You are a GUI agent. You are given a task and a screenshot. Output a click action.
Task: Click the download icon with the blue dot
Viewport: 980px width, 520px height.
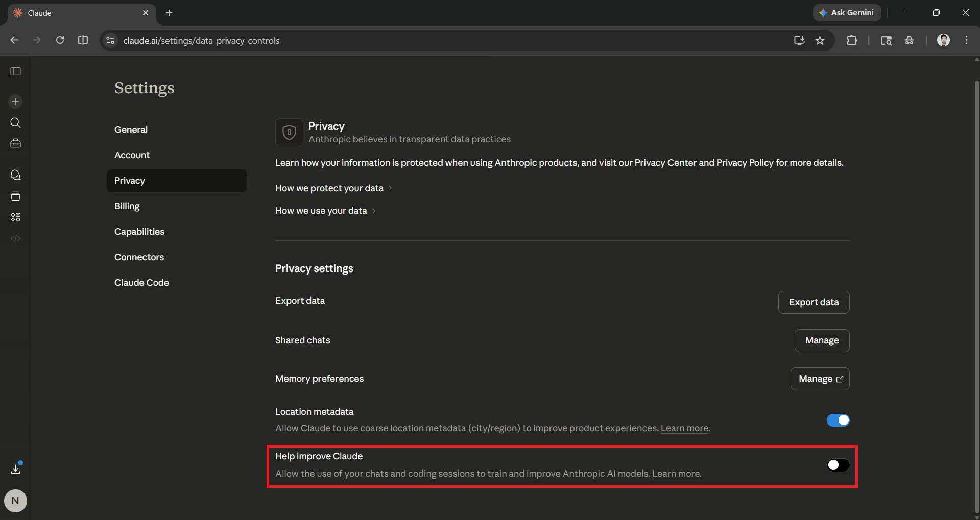(16, 468)
